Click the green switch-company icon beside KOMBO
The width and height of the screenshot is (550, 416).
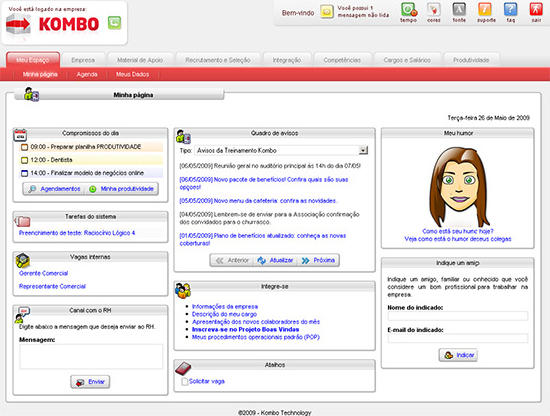pos(114,23)
